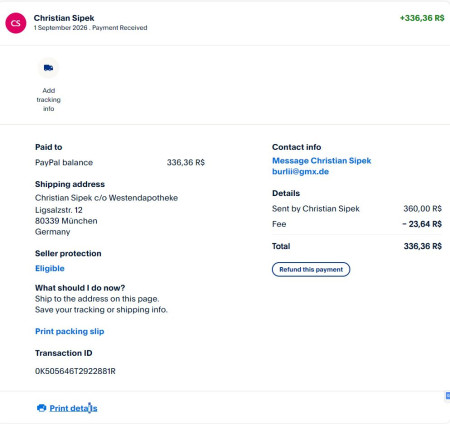The height and width of the screenshot is (431, 450).
Task: Click the Ligsalzstr. 12 address line
Action: tap(59, 210)
